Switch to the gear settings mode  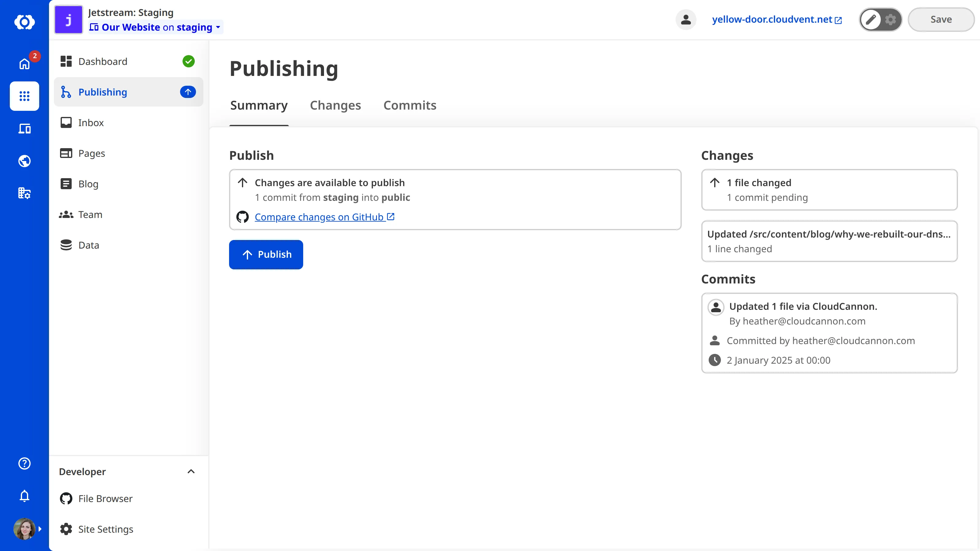[x=891, y=19]
